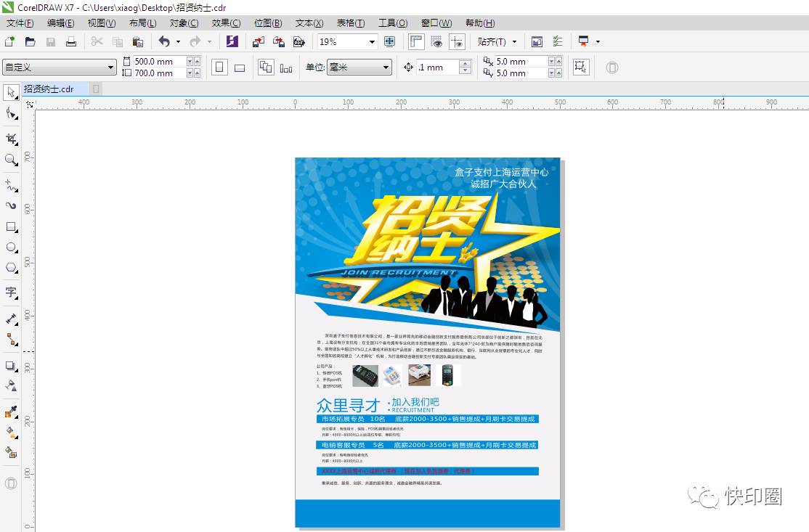Apply layout to all pages
Image resolution: width=809 pixels, height=532 pixels.
click(x=267, y=67)
